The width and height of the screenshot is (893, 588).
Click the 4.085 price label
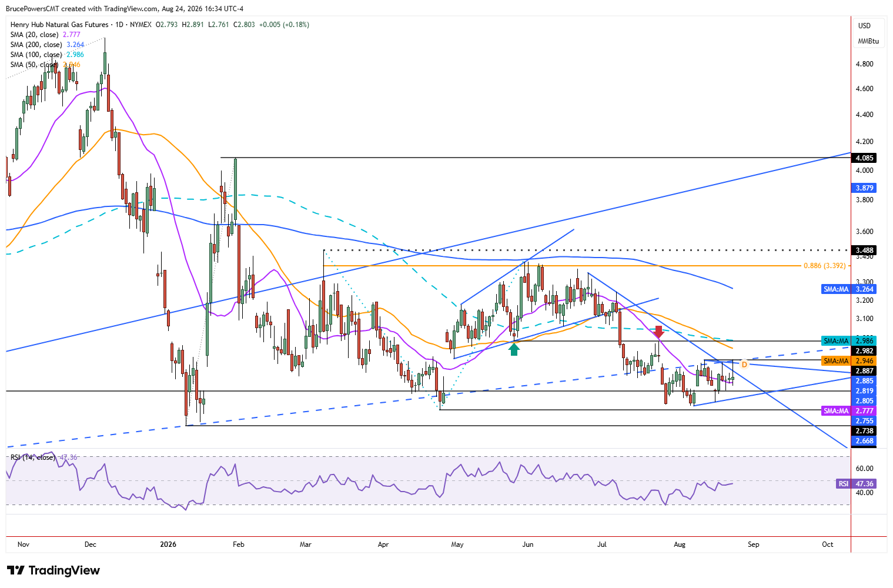[865, 158]
